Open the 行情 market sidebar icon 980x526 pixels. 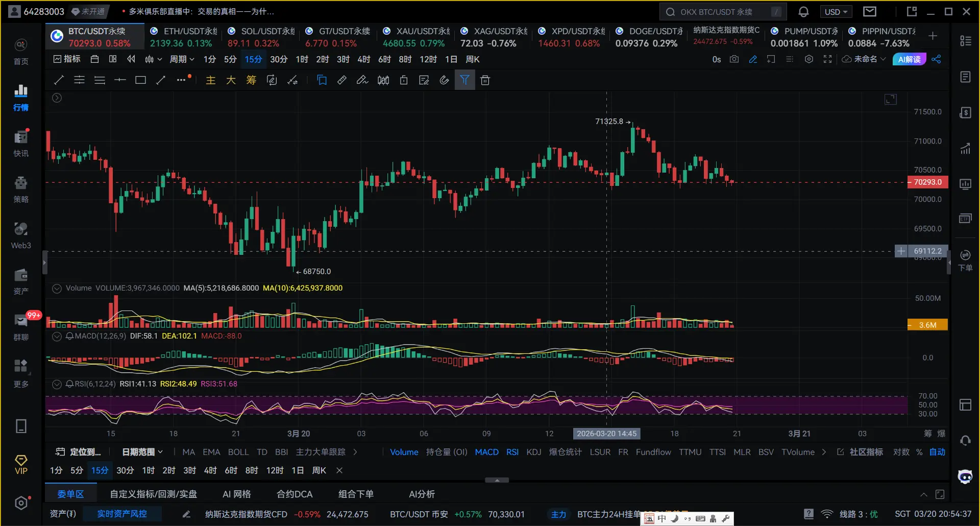pos(21,98)
